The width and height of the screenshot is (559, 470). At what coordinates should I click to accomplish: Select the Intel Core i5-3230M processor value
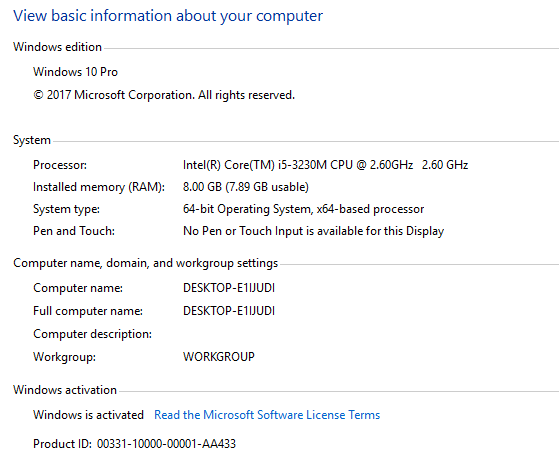pyautogui.click(x=325, y=165)
